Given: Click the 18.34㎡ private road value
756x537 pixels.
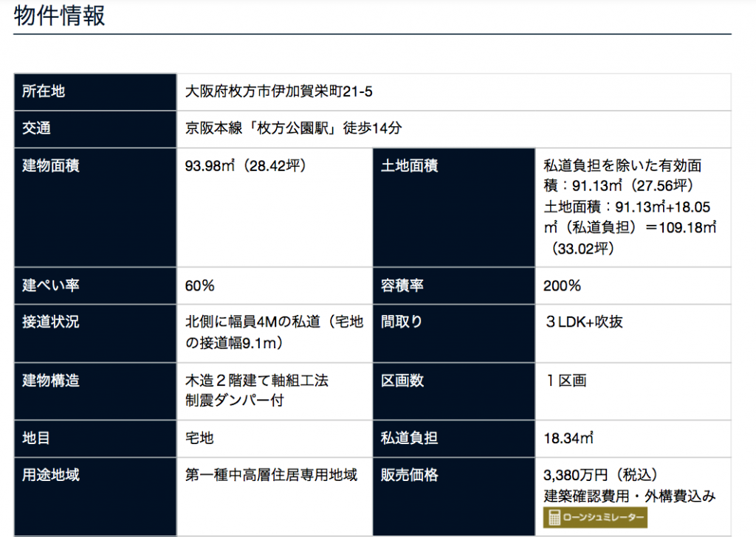Looking at the screenshot, I should click(x=568, y=438).
